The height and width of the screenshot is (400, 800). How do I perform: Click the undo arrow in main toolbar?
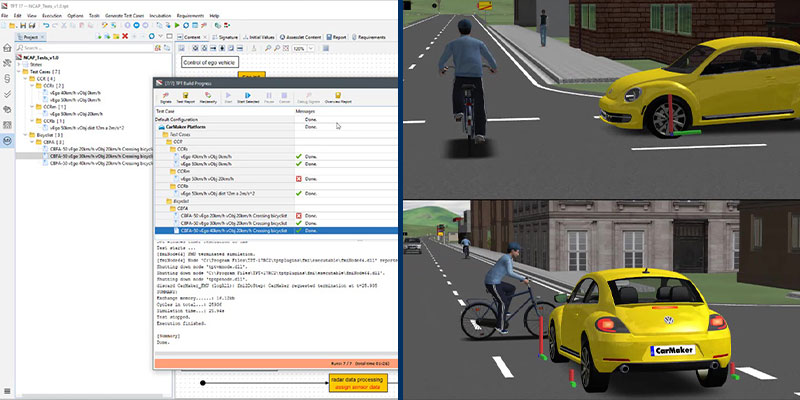click(46, 25)
